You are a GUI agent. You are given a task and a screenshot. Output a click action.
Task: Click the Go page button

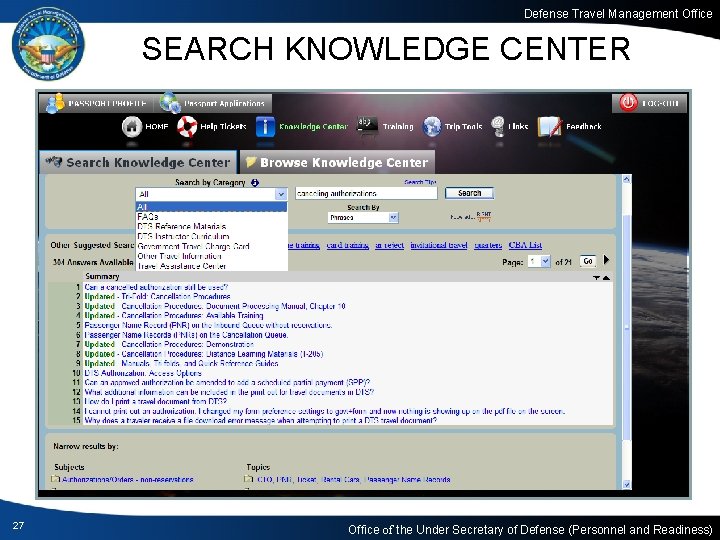click(x=588, y=261)
